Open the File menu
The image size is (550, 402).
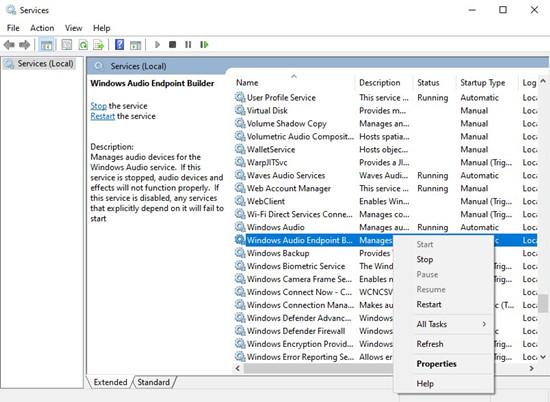13,28
